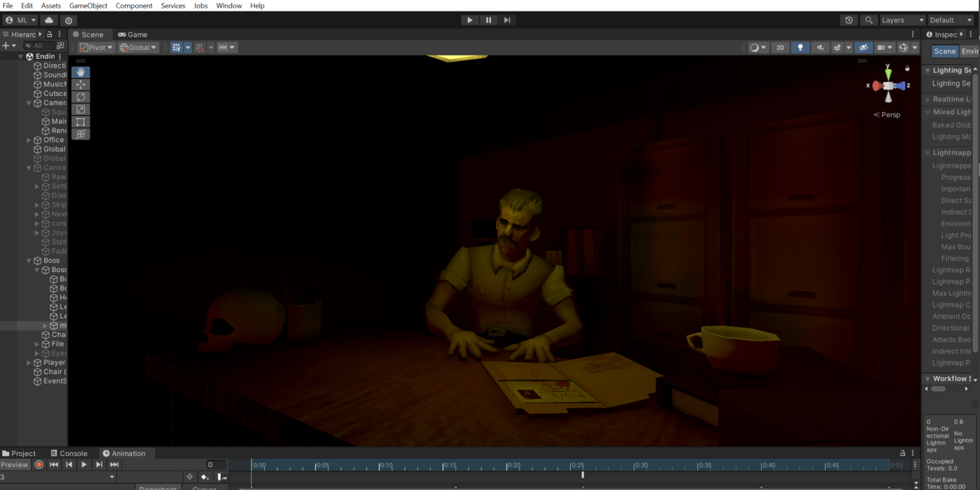Switch to the Game tab

click(133, 34)
